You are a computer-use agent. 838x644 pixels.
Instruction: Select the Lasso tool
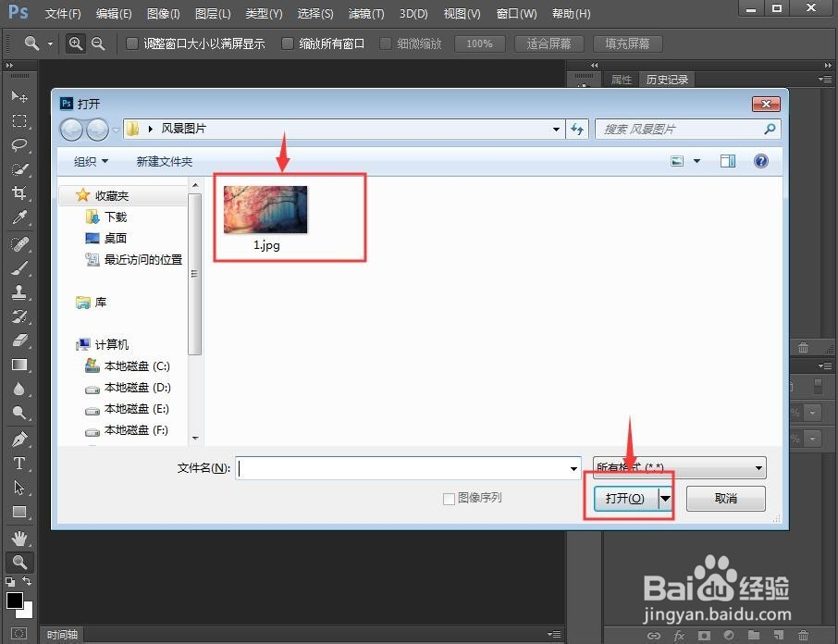click(19, 144)
